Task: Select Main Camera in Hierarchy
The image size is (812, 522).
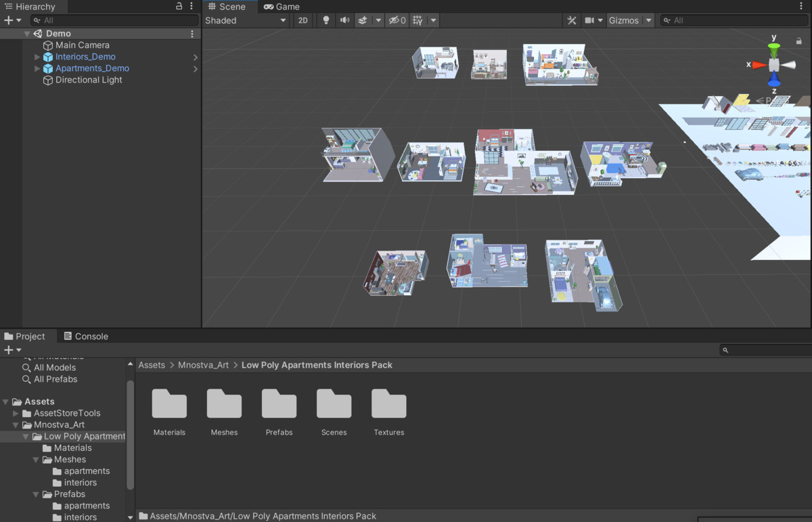Action: [x=82, y=45]
